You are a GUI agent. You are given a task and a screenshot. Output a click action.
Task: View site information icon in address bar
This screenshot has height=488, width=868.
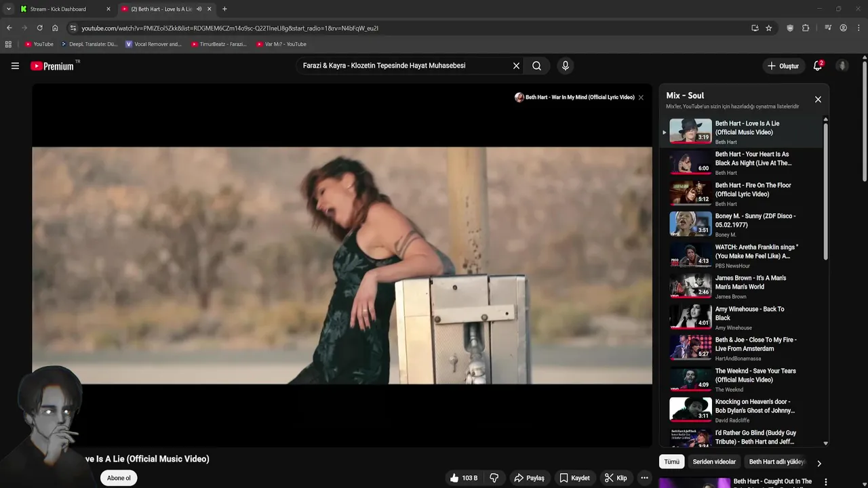coord(73,28)
